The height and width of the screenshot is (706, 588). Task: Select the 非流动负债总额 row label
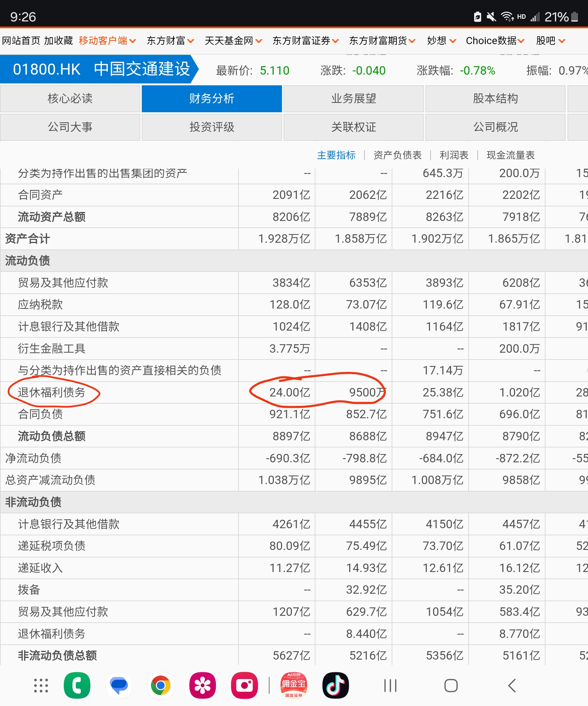[x=57, y=656]
